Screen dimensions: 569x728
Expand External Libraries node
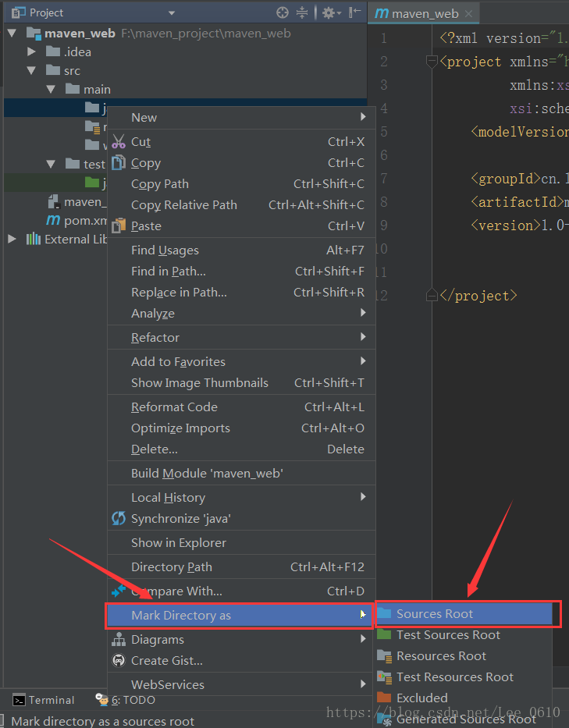point(12,239)
